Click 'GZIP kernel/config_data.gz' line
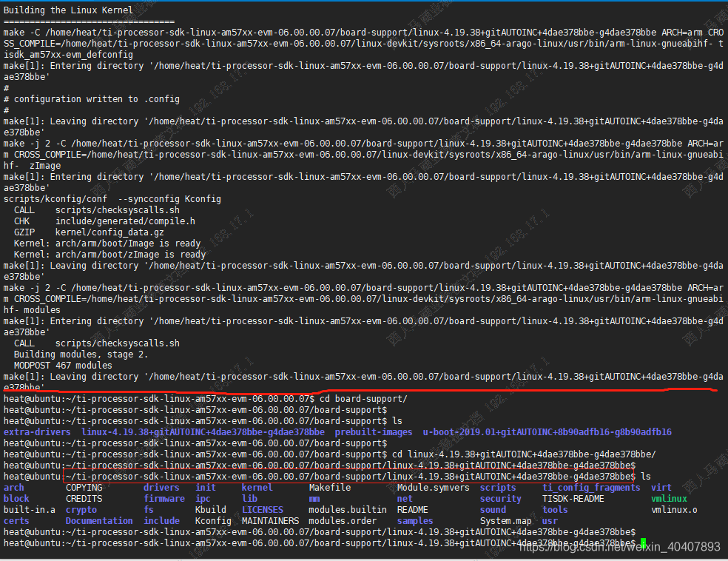 (89, 232)
